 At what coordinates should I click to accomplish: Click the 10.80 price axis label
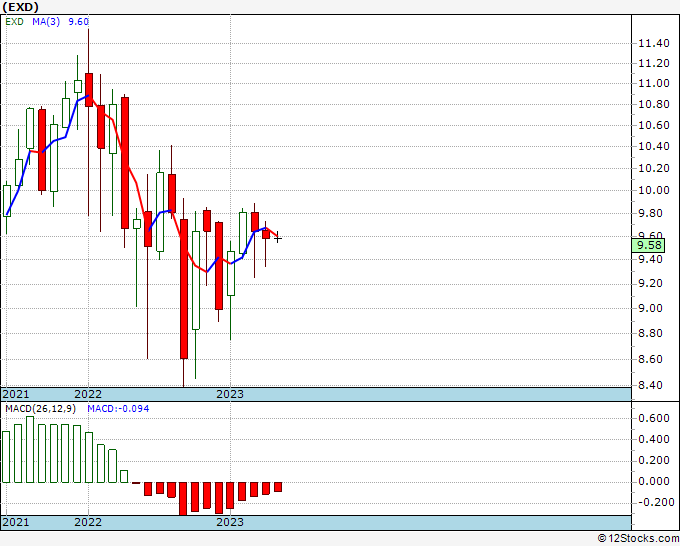click(x=654, y=105)
